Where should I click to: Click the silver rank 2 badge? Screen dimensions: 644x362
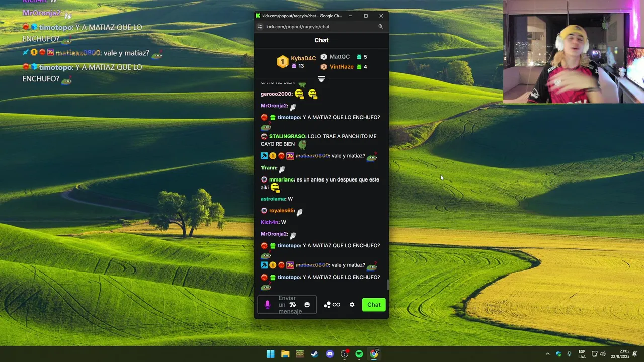(324, 57)
